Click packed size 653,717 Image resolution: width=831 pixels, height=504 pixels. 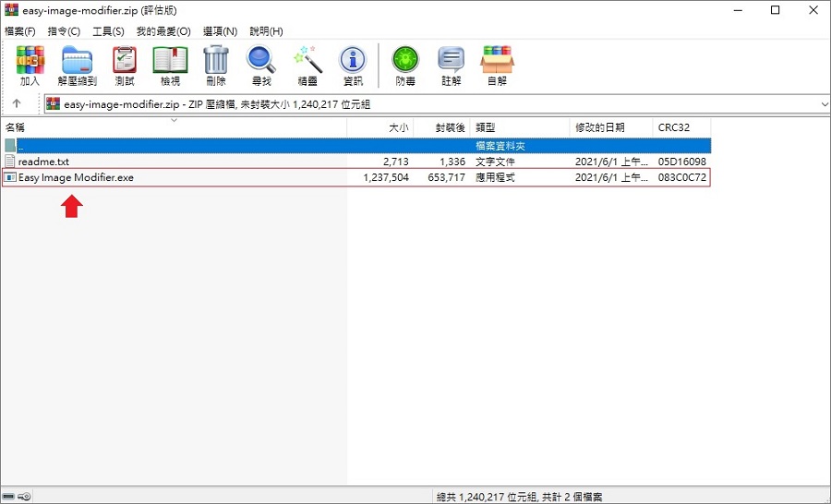(x=446, y=177)
